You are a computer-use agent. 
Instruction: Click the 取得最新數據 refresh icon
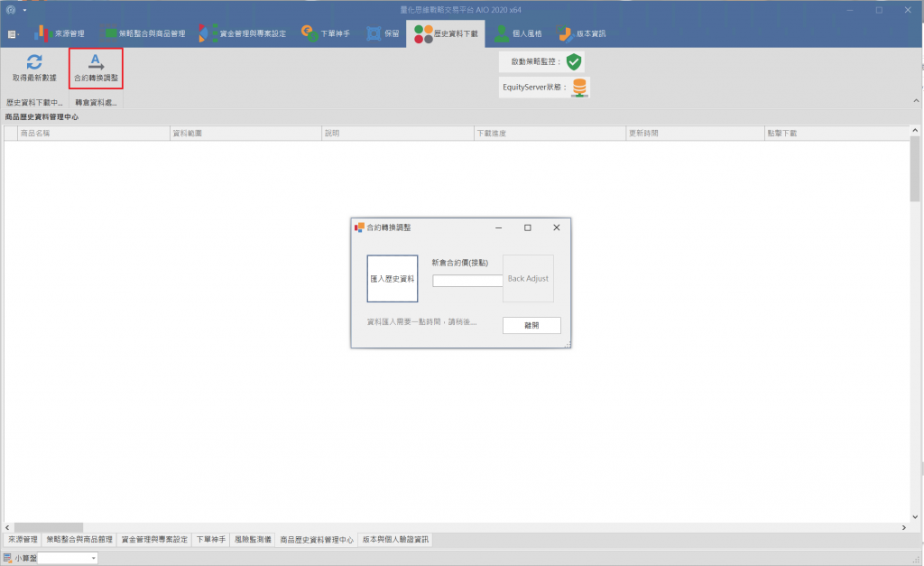pos(33,62)
